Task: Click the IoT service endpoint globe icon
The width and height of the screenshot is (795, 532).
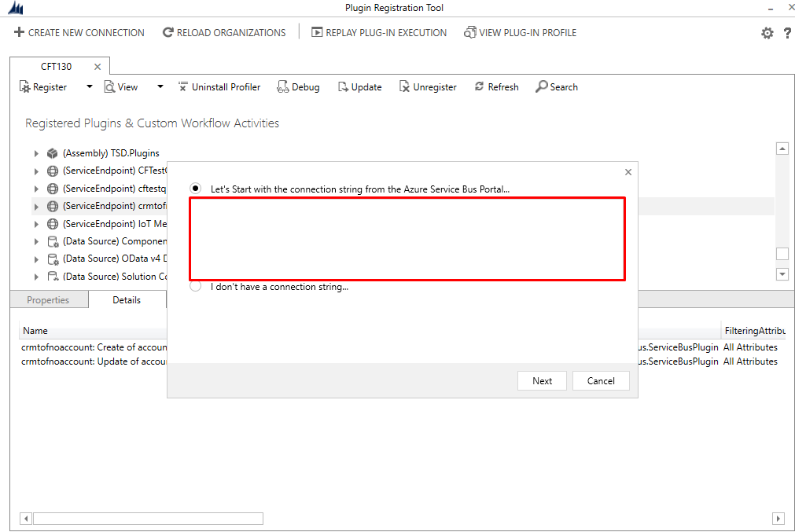Action: [x=52, y=223]
